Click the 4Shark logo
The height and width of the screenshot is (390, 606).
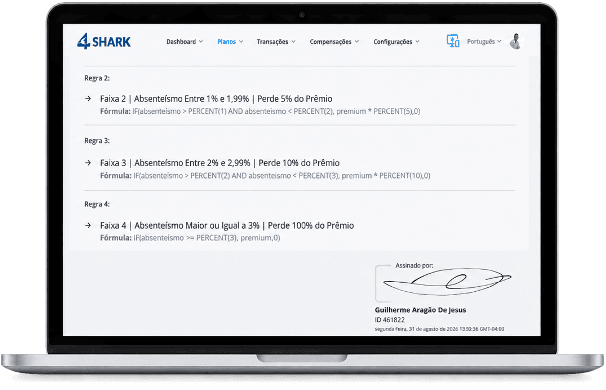point(104,41)
